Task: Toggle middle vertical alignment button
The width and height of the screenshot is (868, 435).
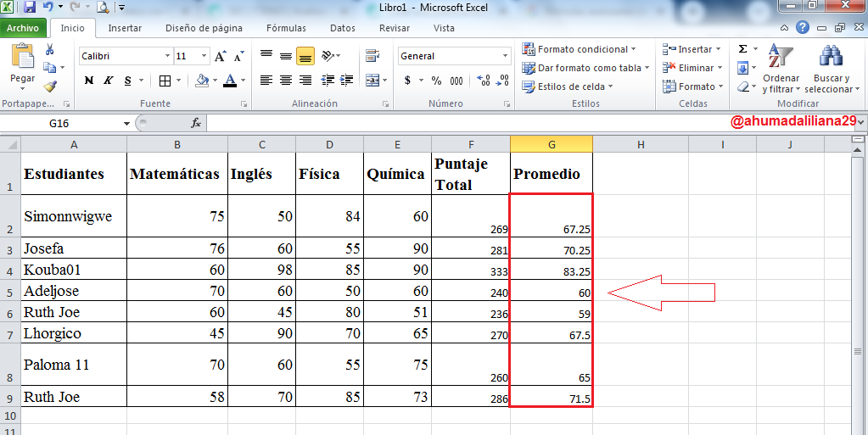Action: [x=286, y=55]
